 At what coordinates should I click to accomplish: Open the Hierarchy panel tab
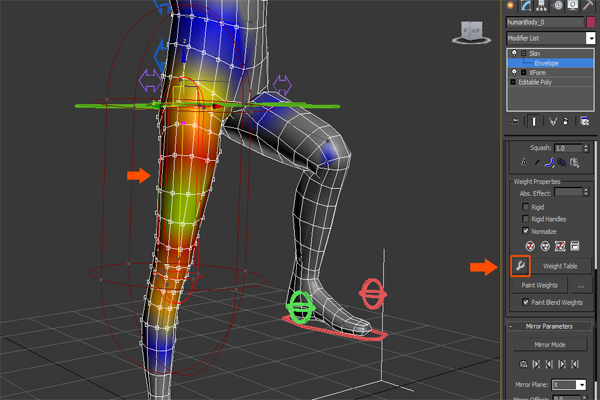pyautogui.click(x=541, y=5)
